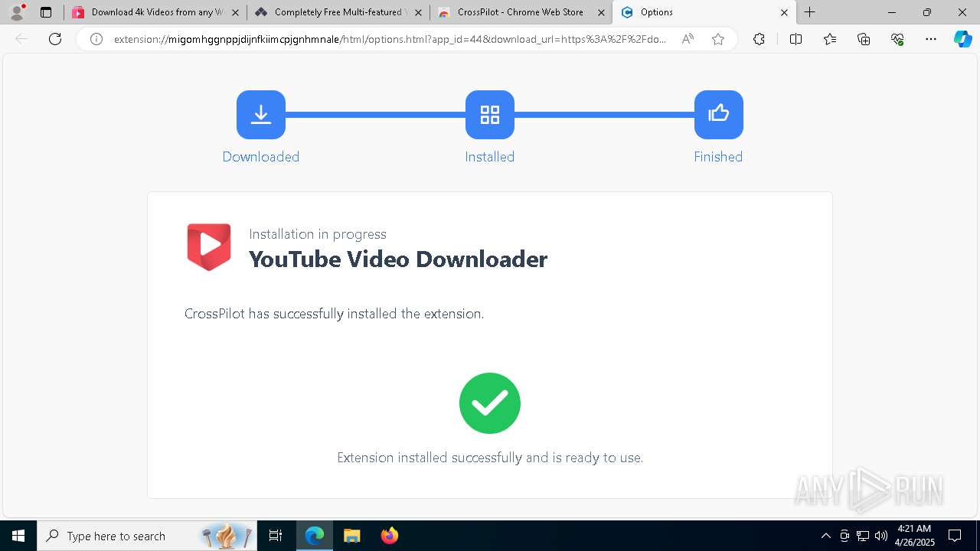Switch to Download 4k Videos tab
The height and width of the screenshot is (551, 980).
(x=155, y=12)
